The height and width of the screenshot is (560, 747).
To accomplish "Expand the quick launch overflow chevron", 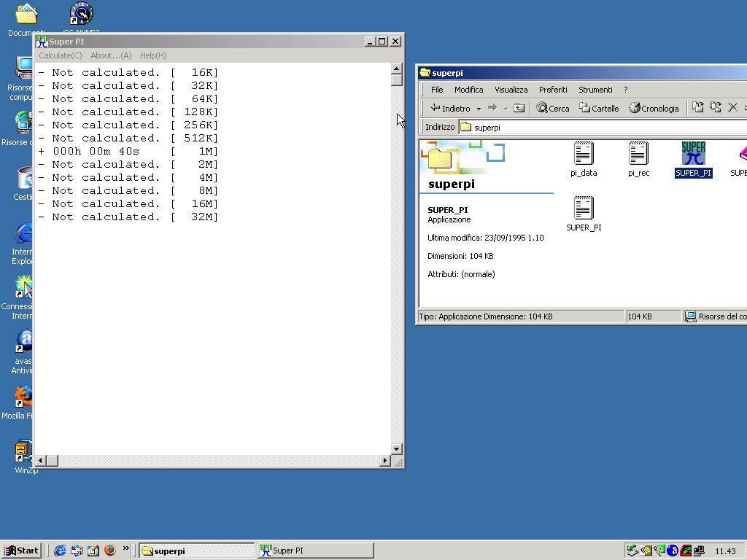I will (x=125, y=548).
